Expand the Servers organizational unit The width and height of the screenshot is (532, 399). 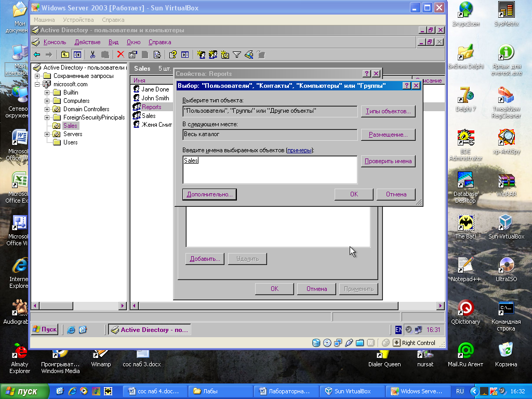47,134
